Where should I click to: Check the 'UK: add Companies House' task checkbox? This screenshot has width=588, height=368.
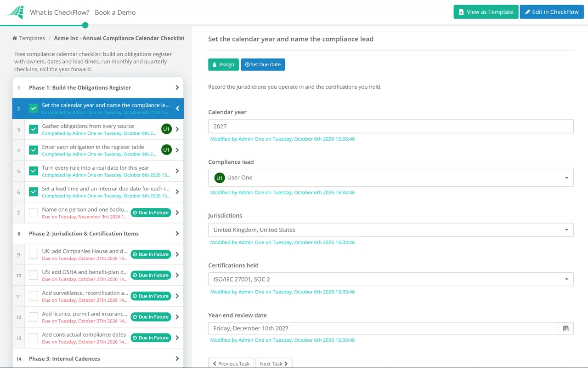tap(34, 254)
